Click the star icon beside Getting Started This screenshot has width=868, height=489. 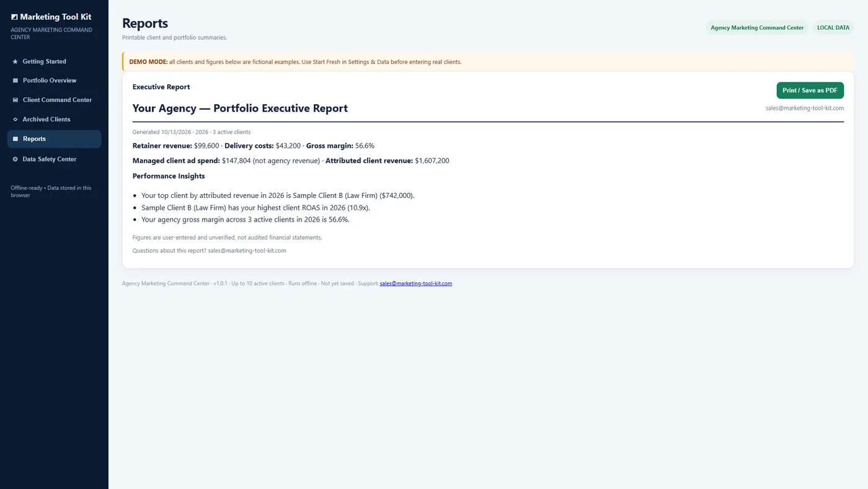pos(15,61)
